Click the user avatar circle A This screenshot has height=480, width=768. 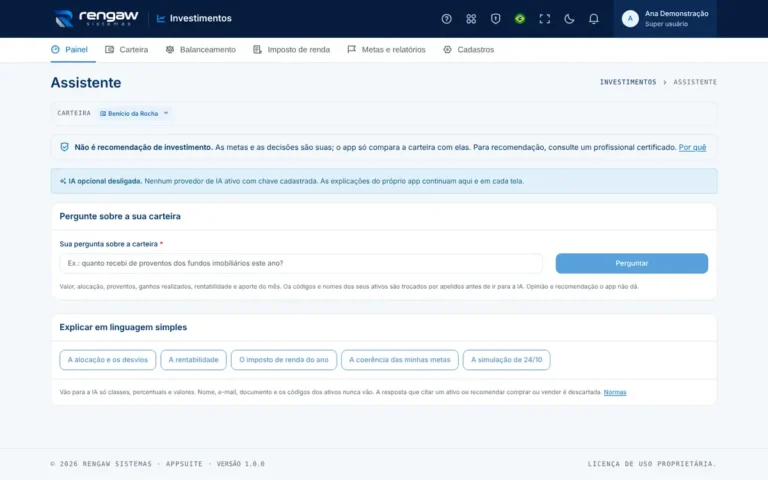(630, 19)
